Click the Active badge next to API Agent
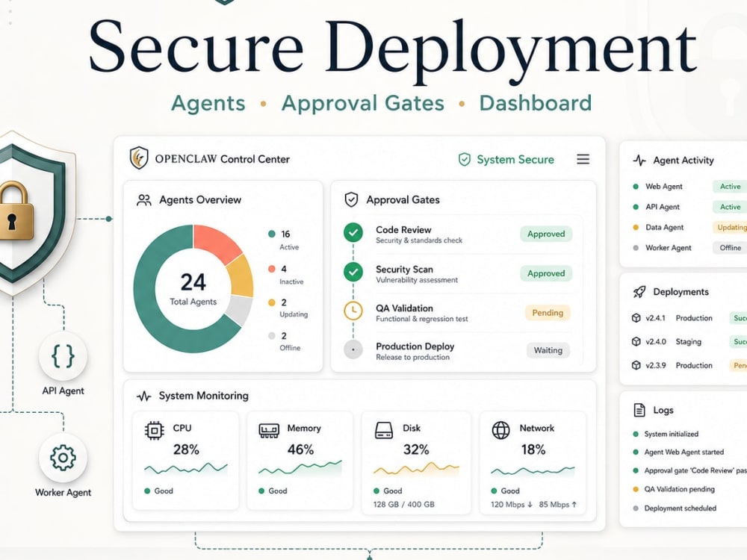The width and height of the screenshot is (747, 560). pos(730,207)
